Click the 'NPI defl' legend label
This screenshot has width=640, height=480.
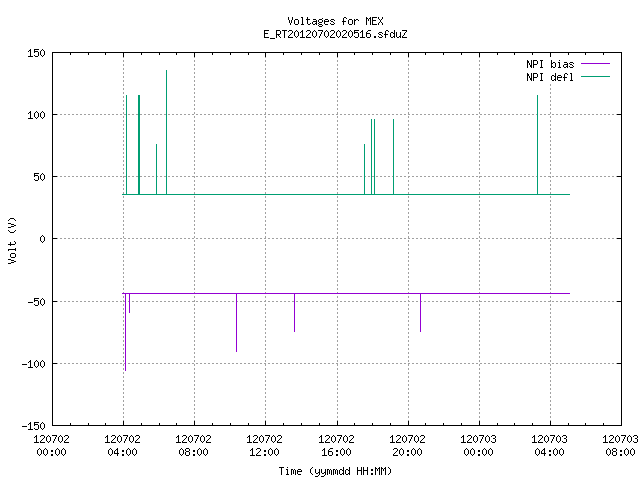(x=550, y=77)
